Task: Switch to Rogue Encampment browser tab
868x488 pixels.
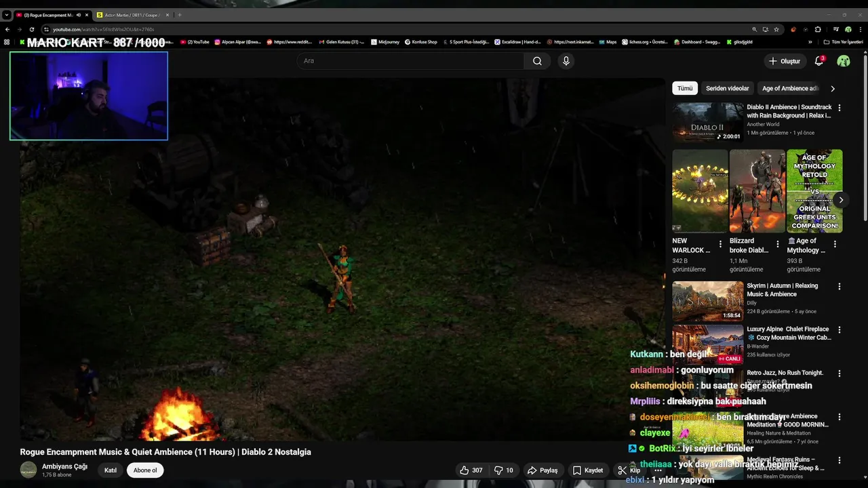Action: (x=47, y=15)
